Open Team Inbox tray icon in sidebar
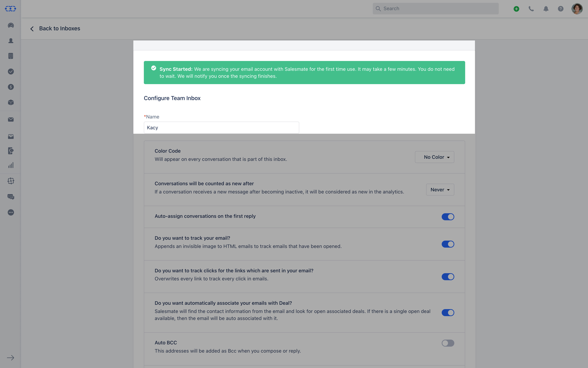The image size is (588, 368). click(x=11, y=137)
